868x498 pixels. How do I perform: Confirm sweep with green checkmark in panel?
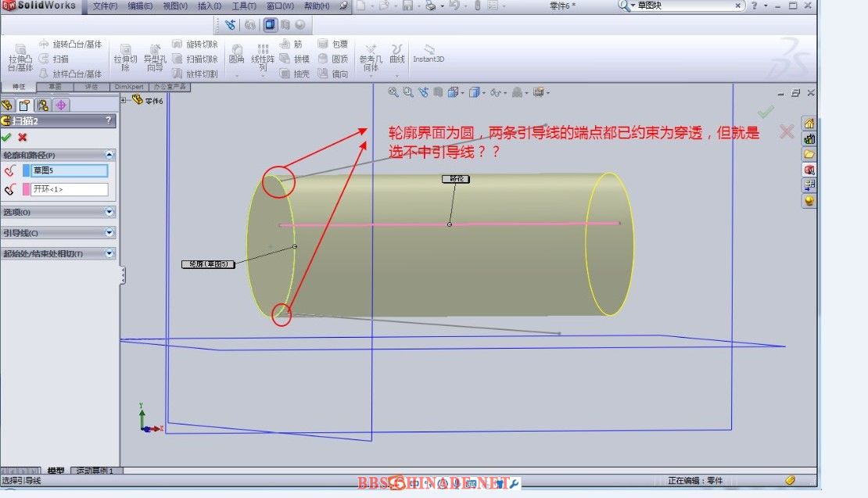[6, 138]
